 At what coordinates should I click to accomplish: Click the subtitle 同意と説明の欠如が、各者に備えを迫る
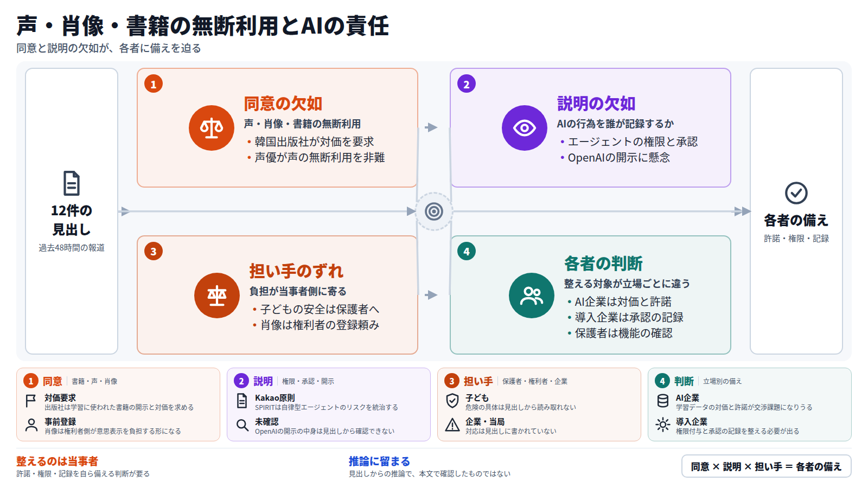[x=108, y=48]
